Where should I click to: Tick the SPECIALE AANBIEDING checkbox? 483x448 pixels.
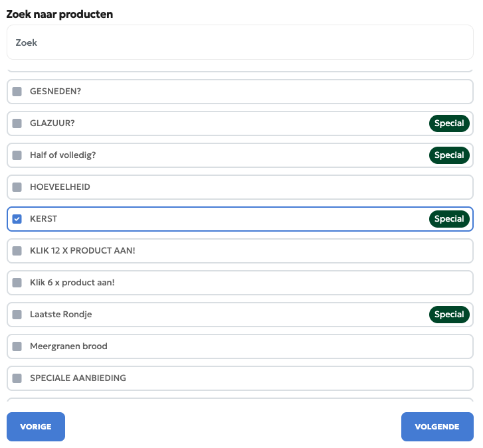17,378
